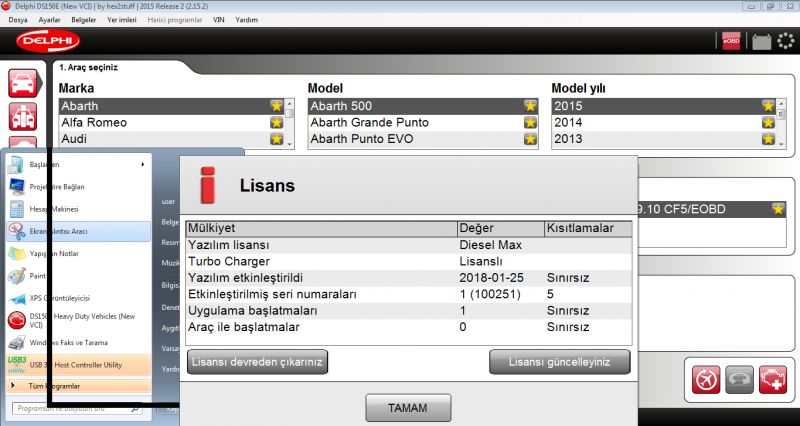Open Ekran Alıntısı Aracı from Start menu
Image resolution: width=800 pixels, height=426 pixels.
(x=79, y=231)
